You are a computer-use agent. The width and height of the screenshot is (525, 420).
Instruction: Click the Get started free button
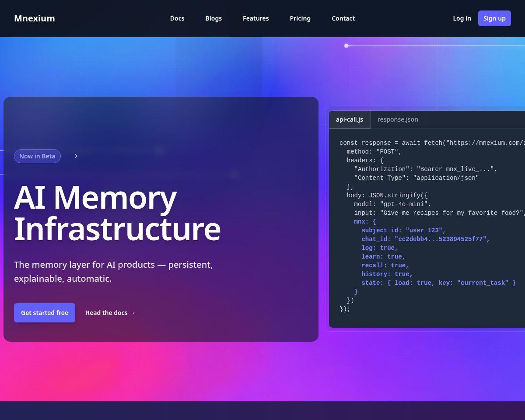[45, 313]
